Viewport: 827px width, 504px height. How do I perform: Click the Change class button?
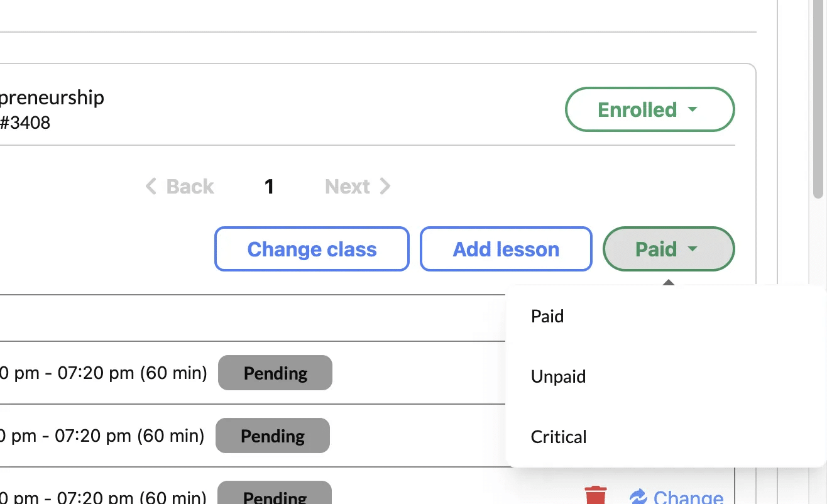coord(312,249)
